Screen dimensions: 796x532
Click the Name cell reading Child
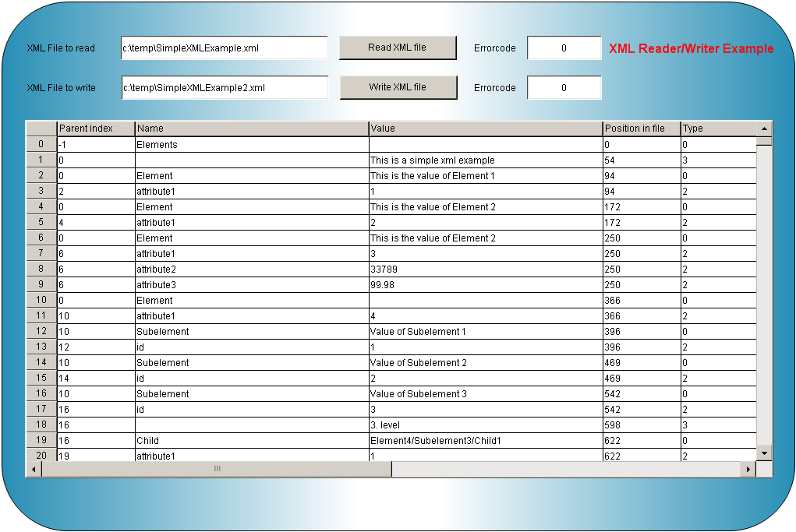click(x=251, y=441)
